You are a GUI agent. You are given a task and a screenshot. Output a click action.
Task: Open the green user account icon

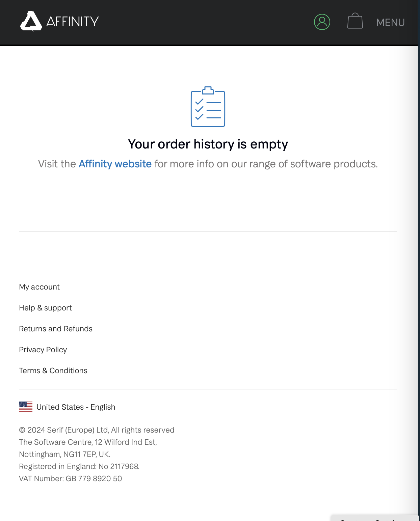point(322,22)
